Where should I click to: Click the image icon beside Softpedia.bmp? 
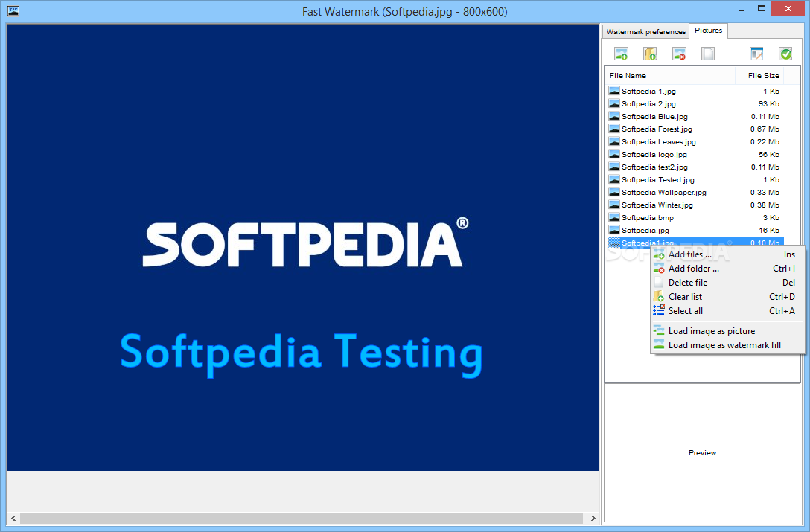pos(614,217)
